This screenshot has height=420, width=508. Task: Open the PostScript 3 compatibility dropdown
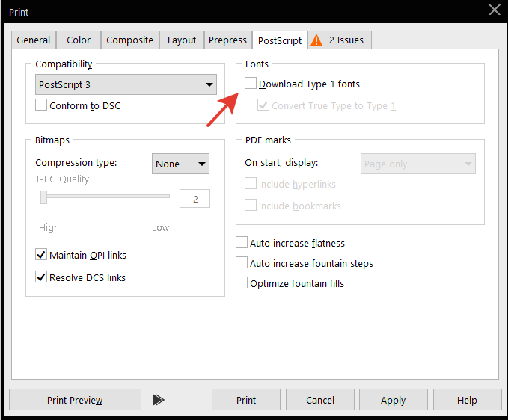click(126, 84)
